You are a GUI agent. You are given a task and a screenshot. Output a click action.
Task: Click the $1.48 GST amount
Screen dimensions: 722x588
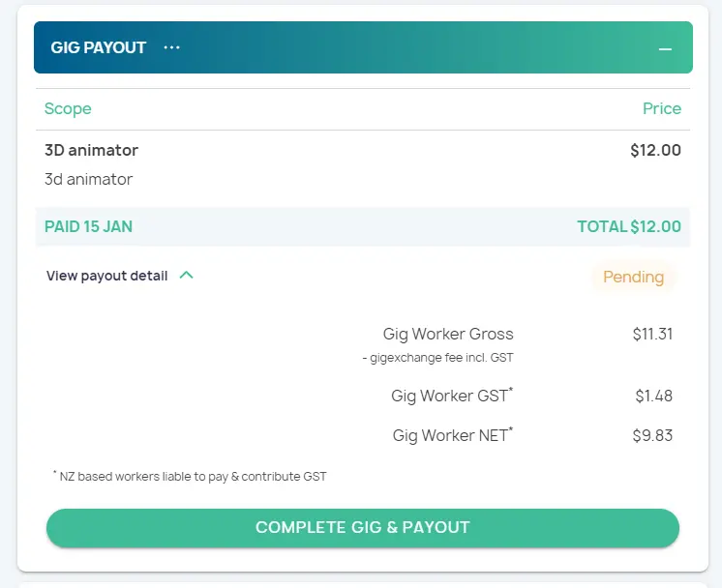[x=653, y=396]
